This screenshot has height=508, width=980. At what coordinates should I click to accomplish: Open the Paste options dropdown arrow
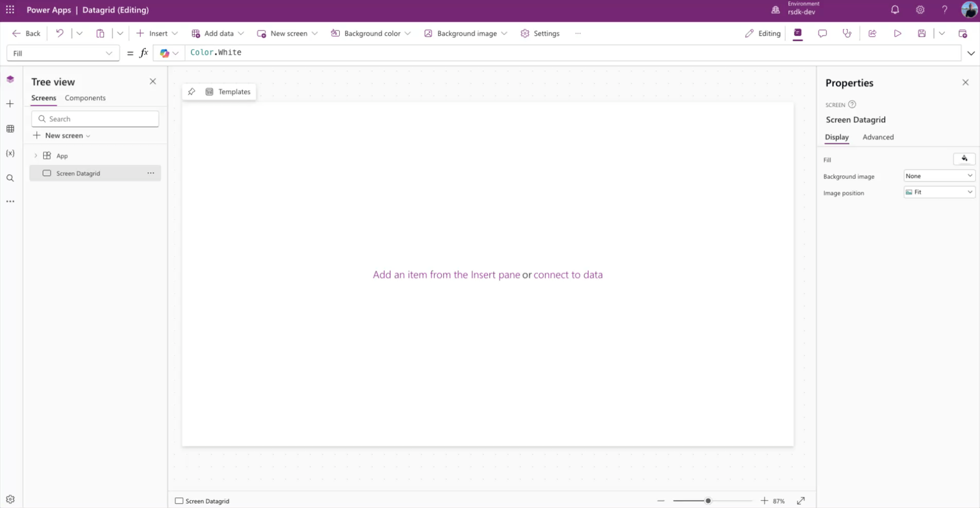pyautogui.click(x=120, y=33)
